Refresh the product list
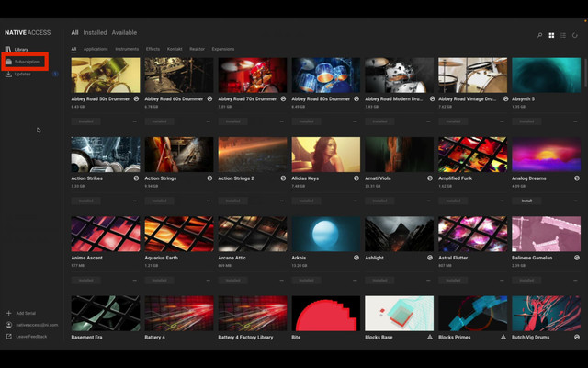588x368 pixels. tap(574, 35)
